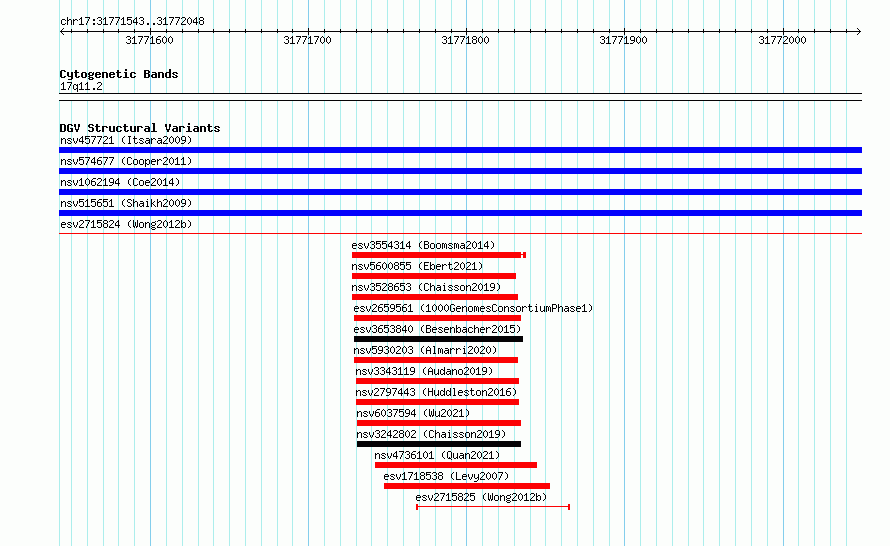Click the ruler's right arrow end
The image size is (890, 546).
[858, 31]
